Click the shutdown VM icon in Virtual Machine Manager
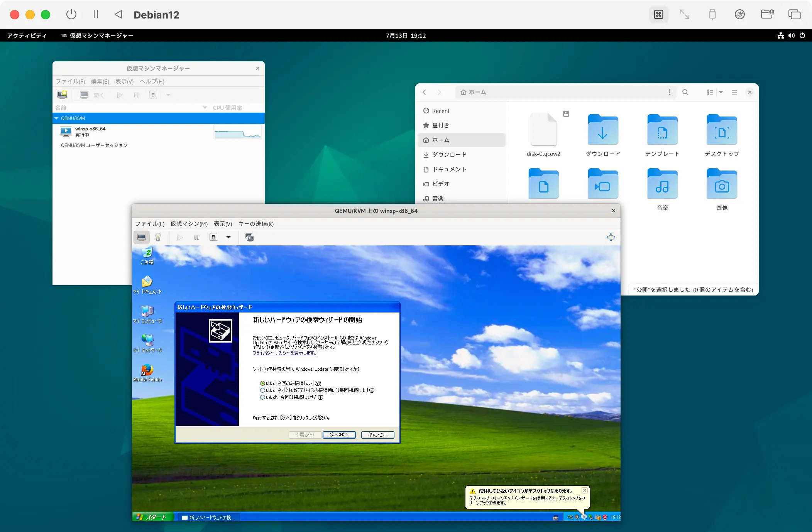 coord(153,95)
